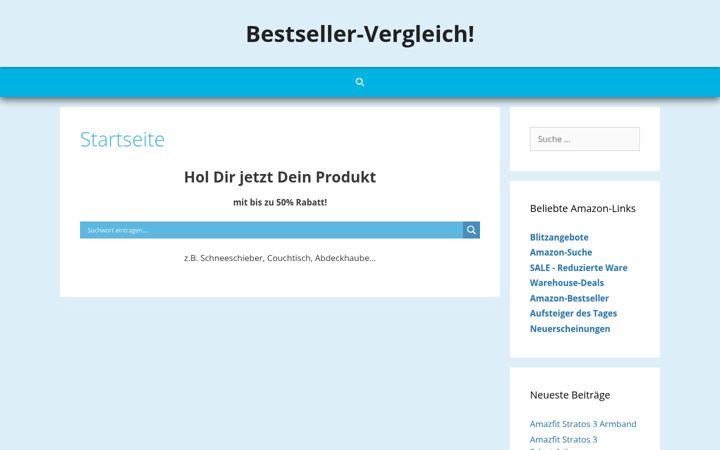Click the mit bis zu 50% Rabatt! text
This screenshot has height=450, width=720.
280,202
